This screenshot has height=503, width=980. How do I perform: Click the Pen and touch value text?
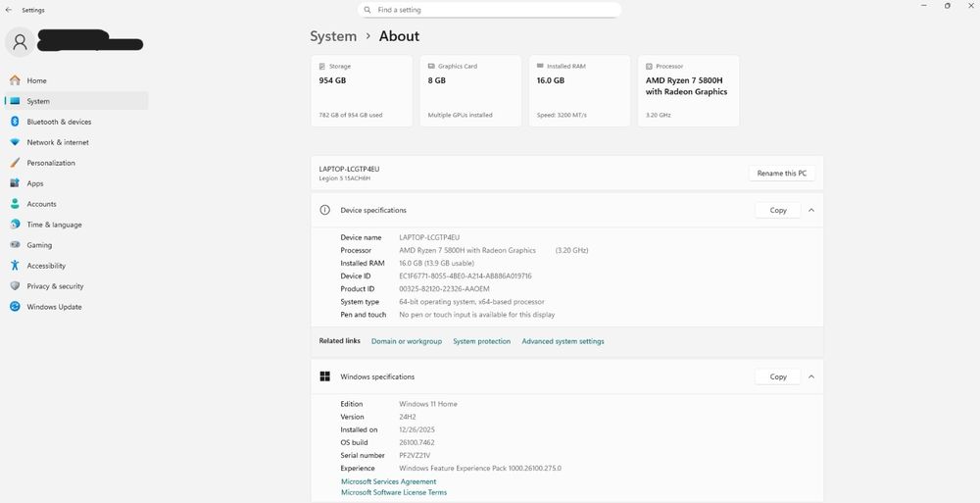point(477,315)
